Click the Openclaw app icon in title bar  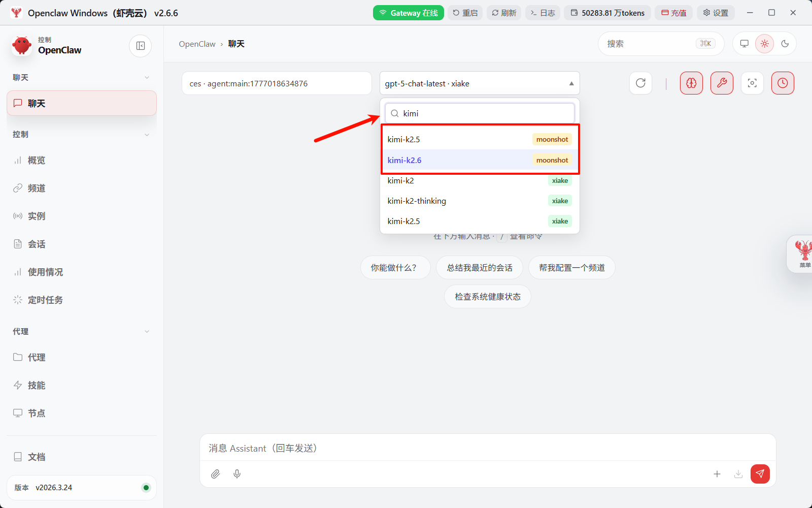tap(16, 13)
